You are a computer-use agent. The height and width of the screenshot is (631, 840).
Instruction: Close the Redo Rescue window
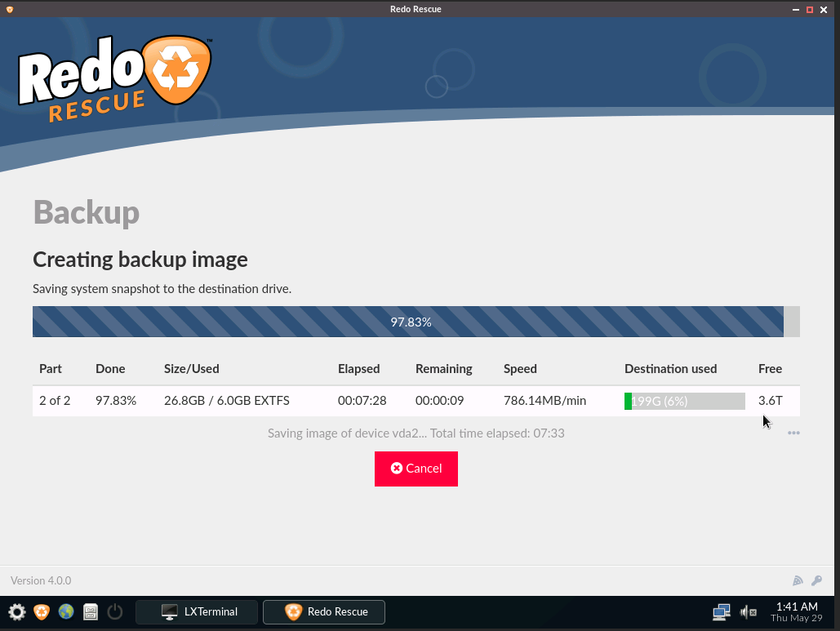[x=824, y=10]
